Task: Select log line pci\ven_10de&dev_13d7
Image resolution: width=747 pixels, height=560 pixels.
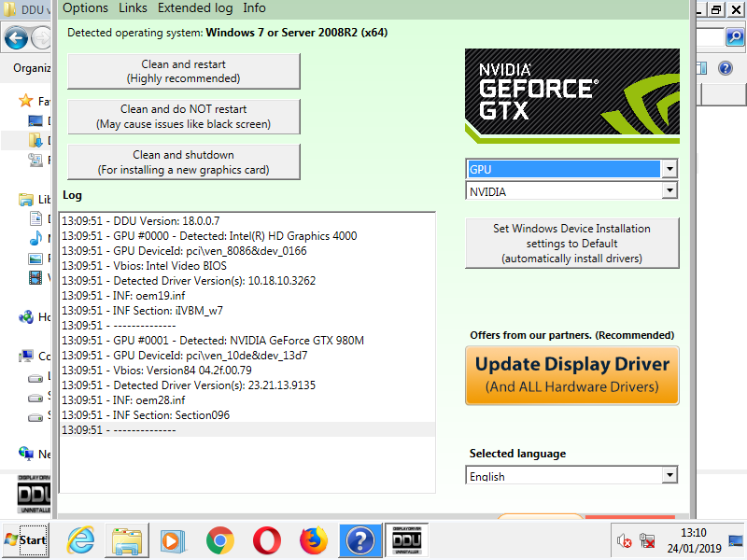Action: point(247,356)
